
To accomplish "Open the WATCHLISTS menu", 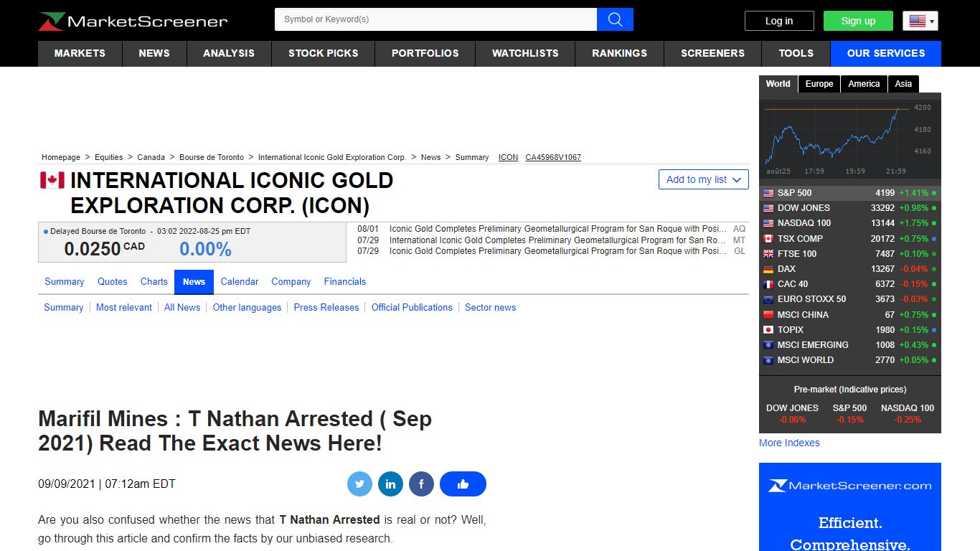I will point(525,54).
